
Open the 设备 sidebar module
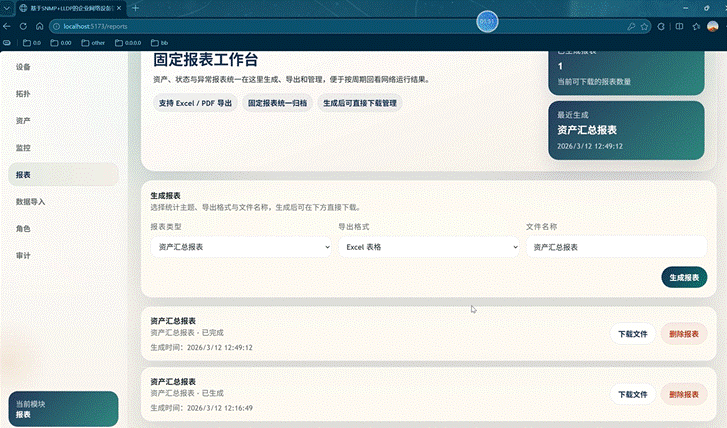[63, 67]
